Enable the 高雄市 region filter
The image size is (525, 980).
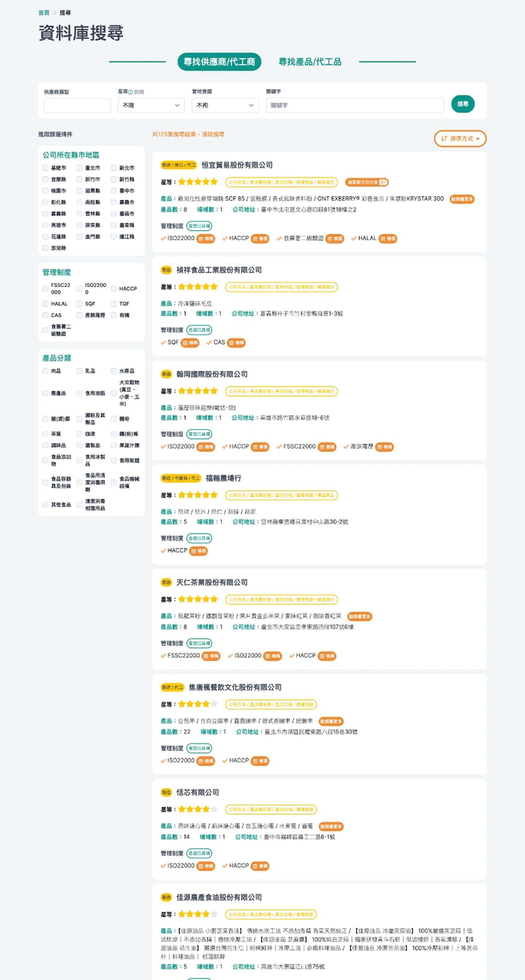[x=45, y=225]
